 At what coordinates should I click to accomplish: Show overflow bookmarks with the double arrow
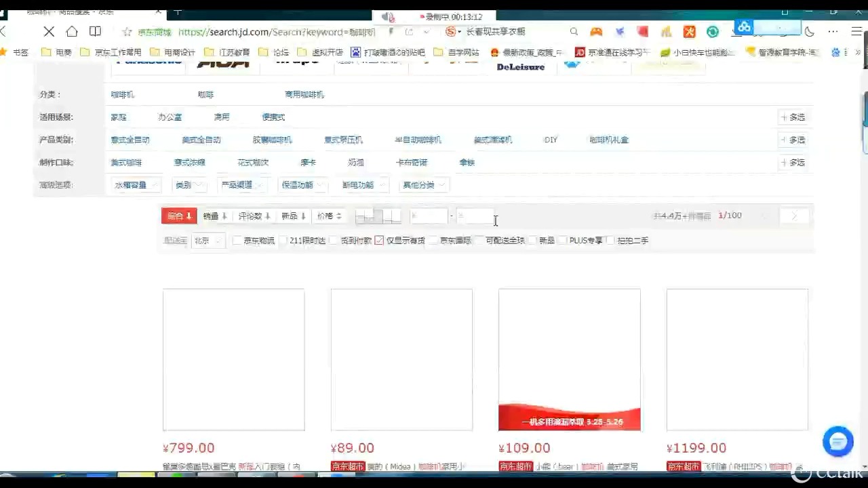(x=858, y=52)
